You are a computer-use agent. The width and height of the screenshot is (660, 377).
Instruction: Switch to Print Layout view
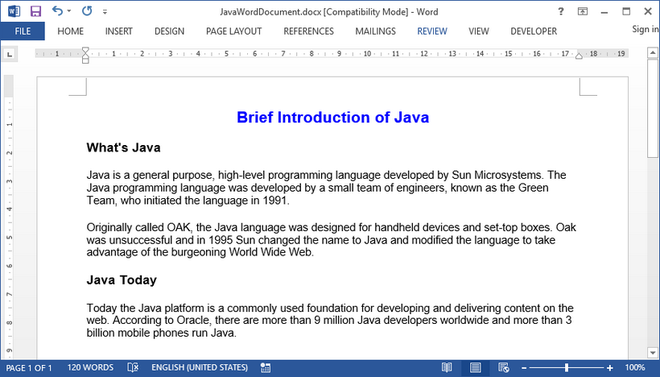pyautogui.click(x=475, y=367)
